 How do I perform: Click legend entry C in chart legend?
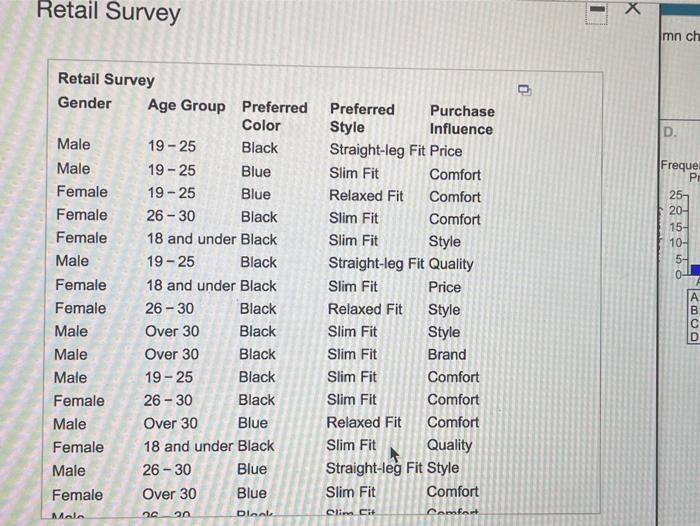694,324
